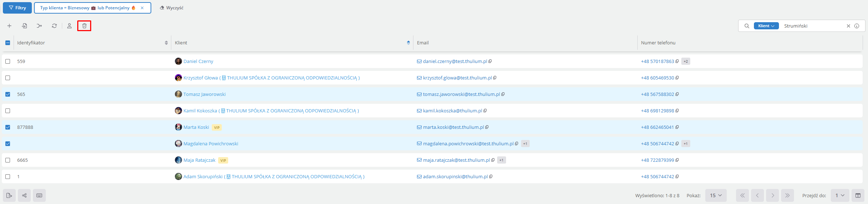Click the info icon in the search box

[x=857, y=26]
